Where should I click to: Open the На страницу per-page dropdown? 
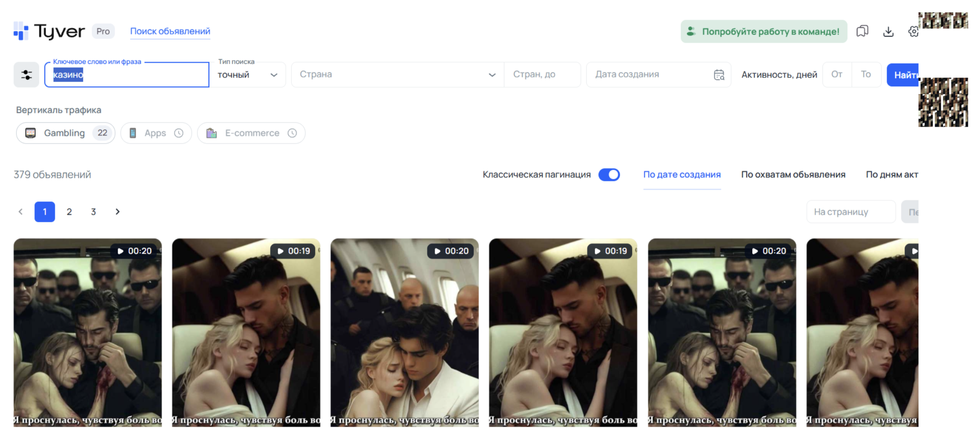pos(851,212)
